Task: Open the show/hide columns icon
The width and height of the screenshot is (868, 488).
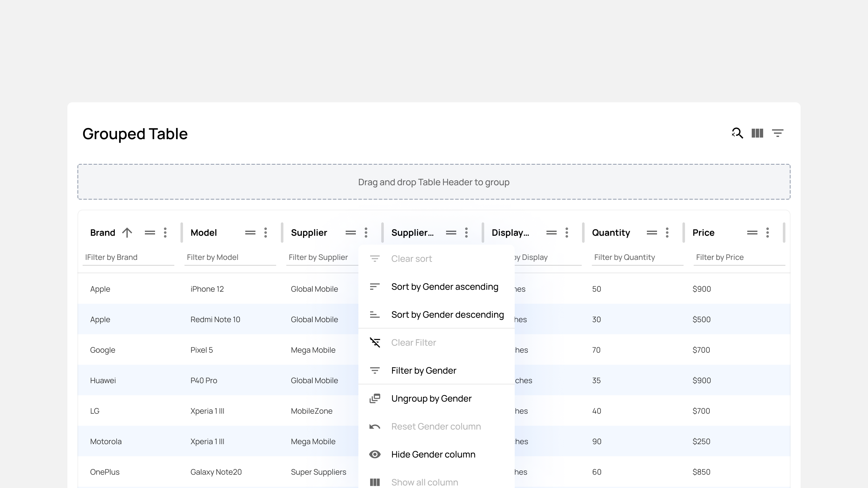Action: tap(757, 133)
